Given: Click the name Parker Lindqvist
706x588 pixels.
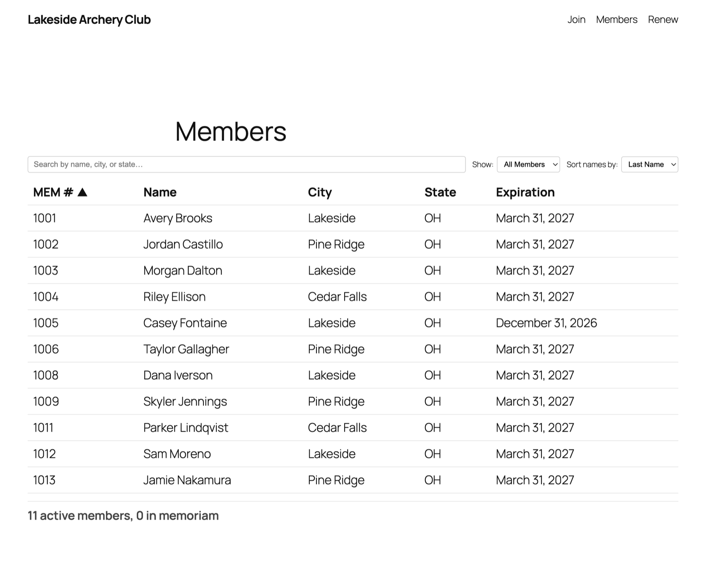Looking at the screenshot, I should 186,427.
